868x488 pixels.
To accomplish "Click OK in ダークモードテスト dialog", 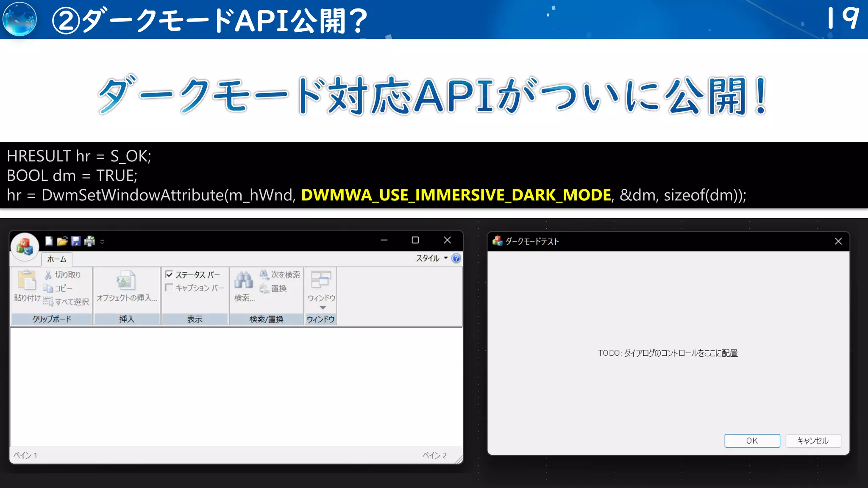I will tap(752, 441).
